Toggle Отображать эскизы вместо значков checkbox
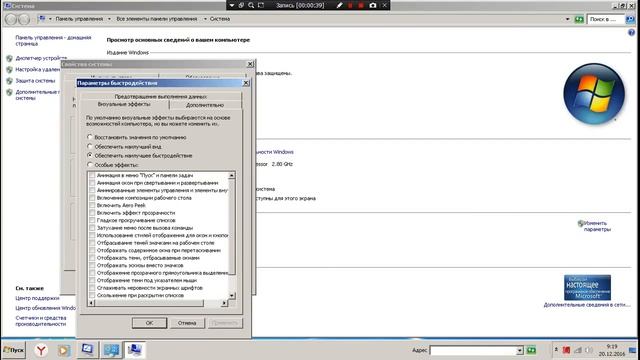Screen dimensions: 640x360 [92, 265]
